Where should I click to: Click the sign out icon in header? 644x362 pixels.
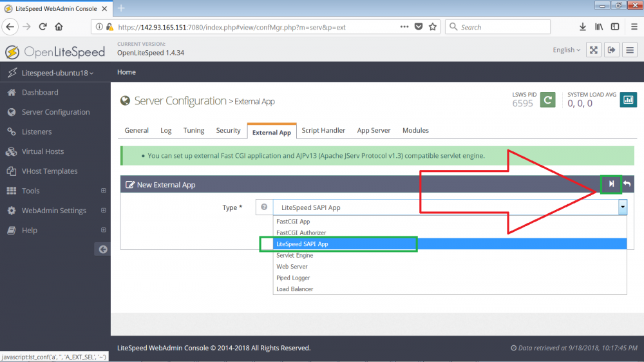pos(612,50)
